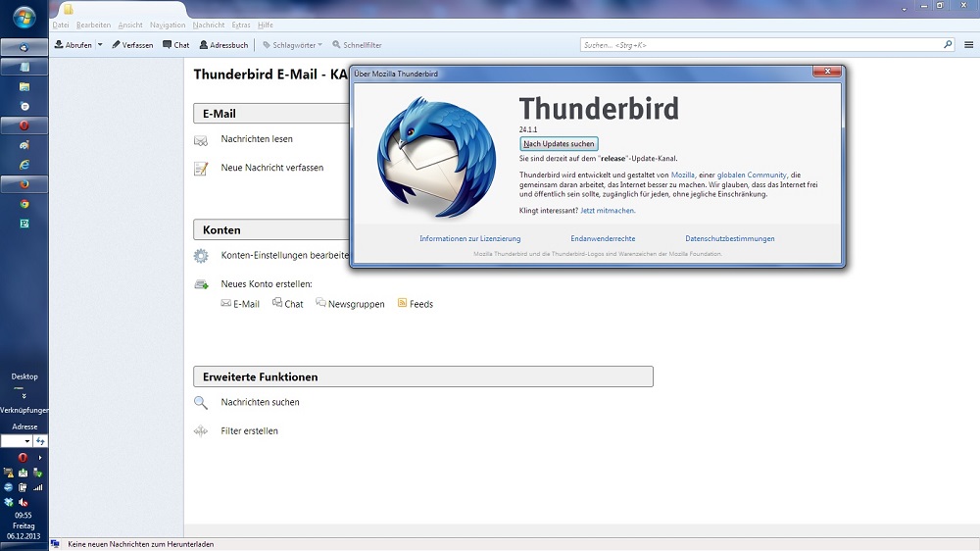The height and width of the screenshot is (551, 980).
Task: Click the Nachrichten lesen envelope icon
Action: click(201, 140)
